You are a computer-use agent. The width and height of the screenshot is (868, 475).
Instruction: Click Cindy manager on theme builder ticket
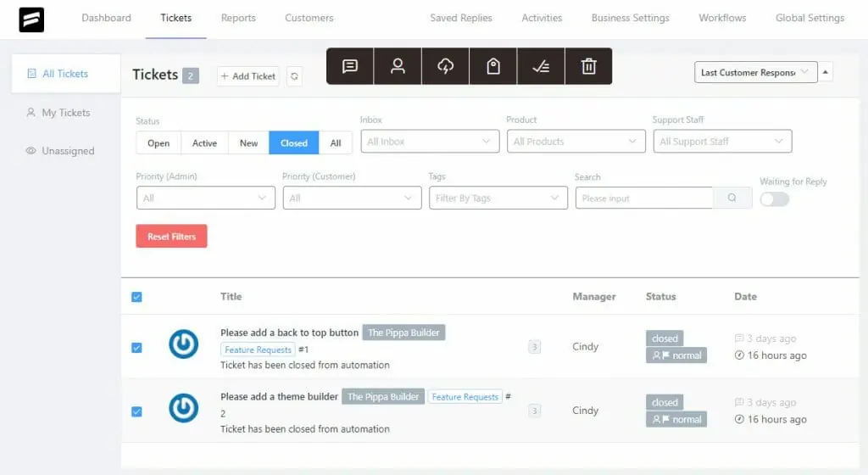tap(585, 411)
